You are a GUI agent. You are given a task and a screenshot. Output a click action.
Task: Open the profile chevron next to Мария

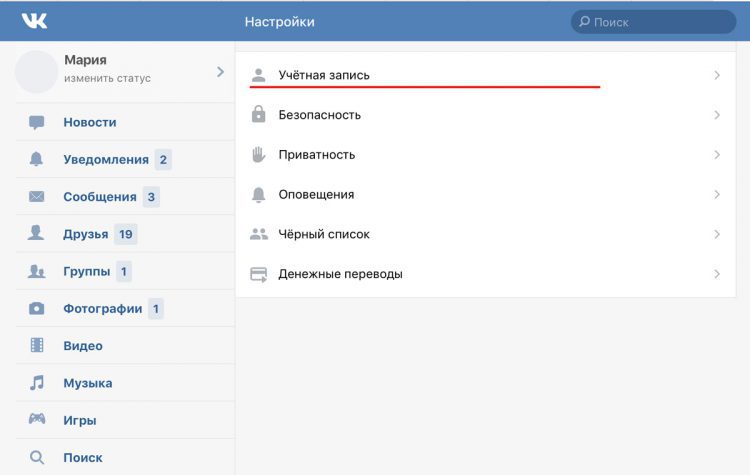point(220,72)
